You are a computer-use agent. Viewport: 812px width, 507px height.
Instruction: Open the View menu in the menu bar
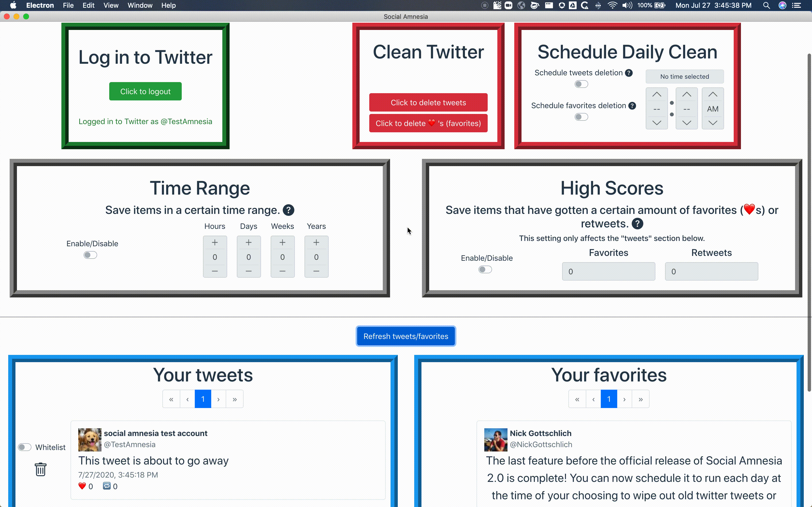(111, 5)
